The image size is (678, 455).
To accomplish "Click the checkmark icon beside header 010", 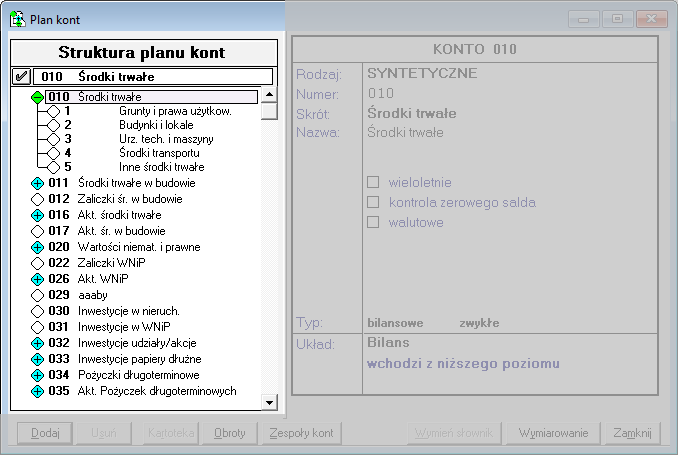I will (x=21, y=76).
